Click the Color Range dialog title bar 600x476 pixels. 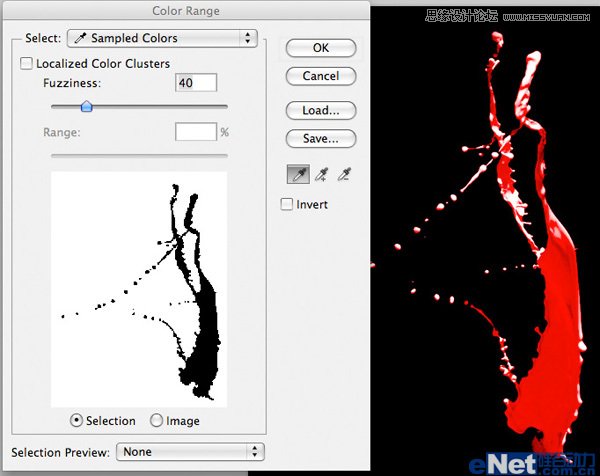[186, 11]
